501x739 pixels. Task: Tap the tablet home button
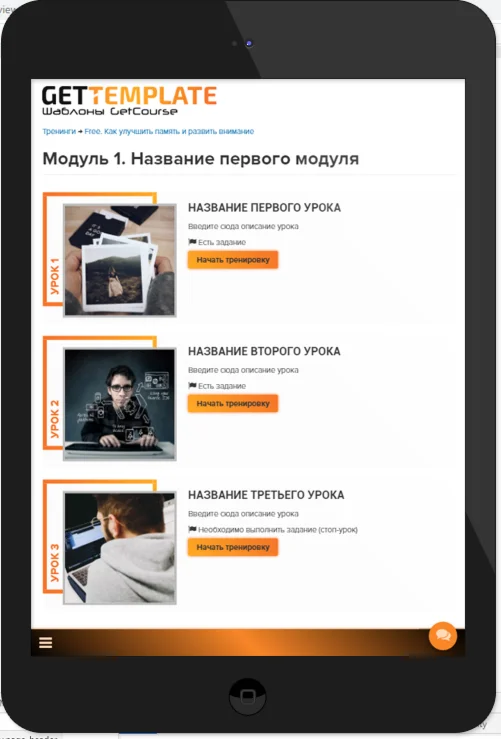[x=247, y=696]
